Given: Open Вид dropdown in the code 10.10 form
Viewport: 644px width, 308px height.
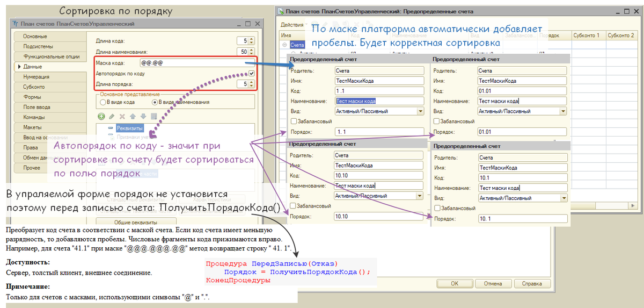Looking at the screenshot, I should point(420,196).
